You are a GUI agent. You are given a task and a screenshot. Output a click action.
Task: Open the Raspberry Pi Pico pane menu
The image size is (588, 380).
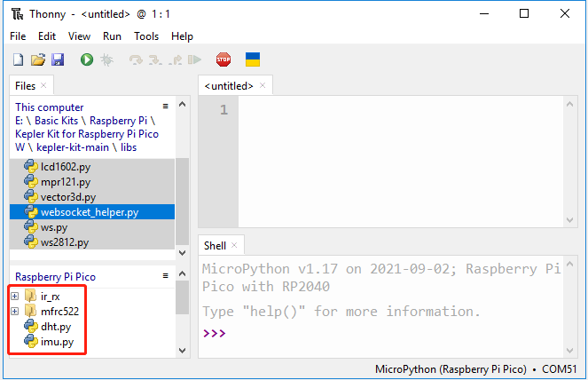tap(165, 276)
